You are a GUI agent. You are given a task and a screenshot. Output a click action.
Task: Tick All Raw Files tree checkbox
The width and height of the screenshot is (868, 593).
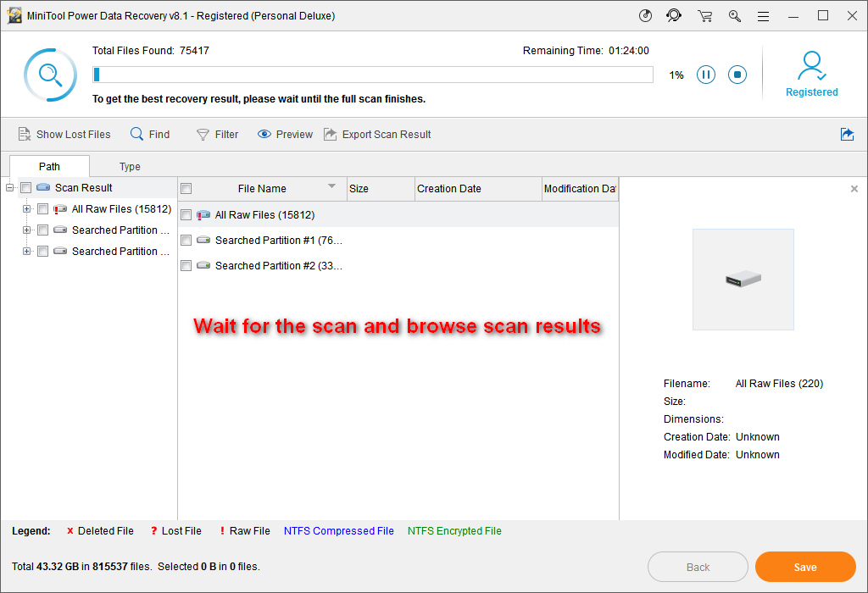42,209
